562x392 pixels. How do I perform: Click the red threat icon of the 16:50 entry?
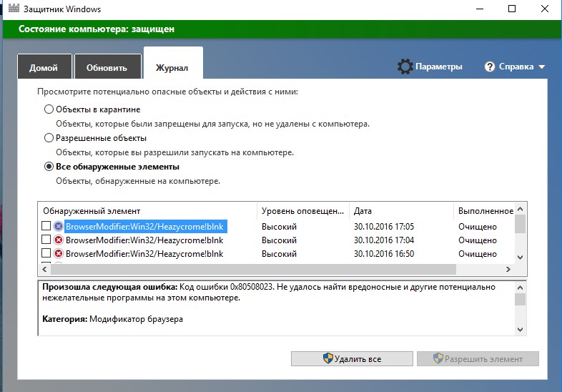click(59, 254)
